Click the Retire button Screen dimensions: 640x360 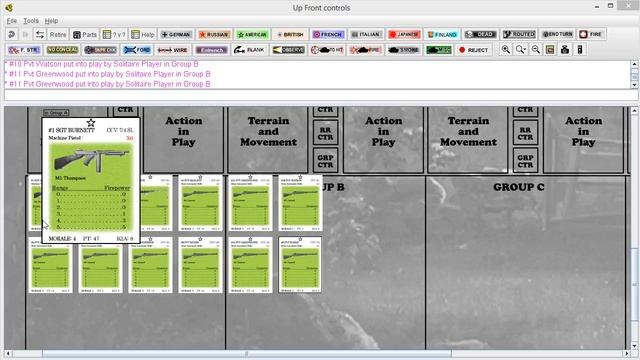pyautogui.click(x=58, y=35)
